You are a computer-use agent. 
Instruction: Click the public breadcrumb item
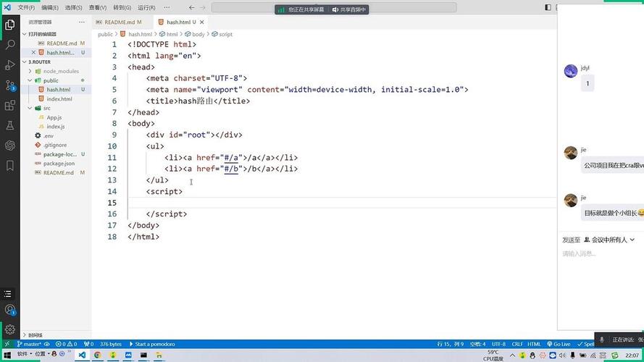click(105, 35)
